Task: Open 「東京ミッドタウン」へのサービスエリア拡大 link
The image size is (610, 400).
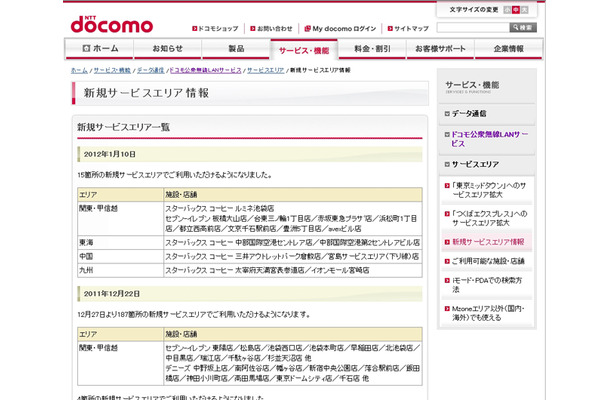Action: (489, 190)
